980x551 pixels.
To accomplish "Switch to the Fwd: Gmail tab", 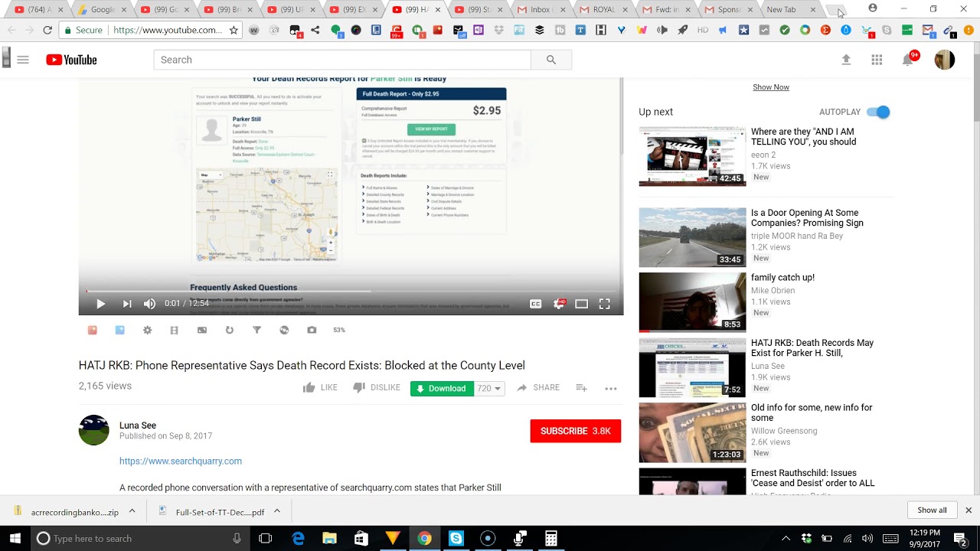I will 667,10.
